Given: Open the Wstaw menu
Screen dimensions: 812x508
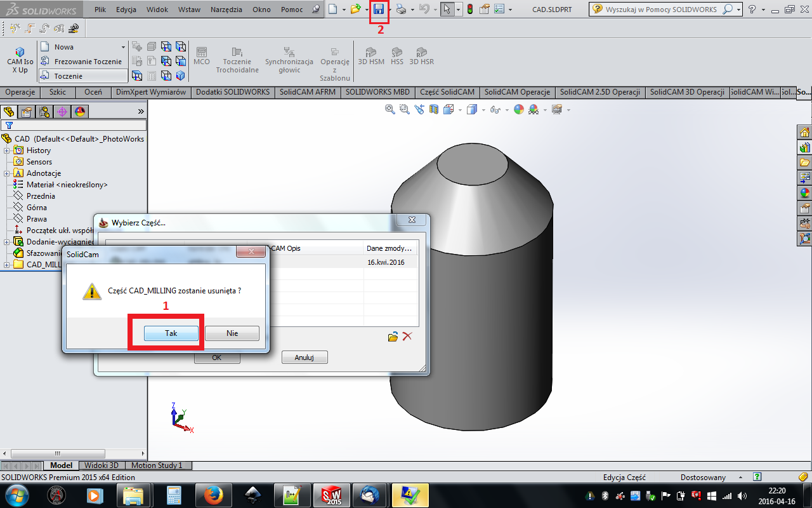Looking at the screenshot, I should (x=189, y=10).
